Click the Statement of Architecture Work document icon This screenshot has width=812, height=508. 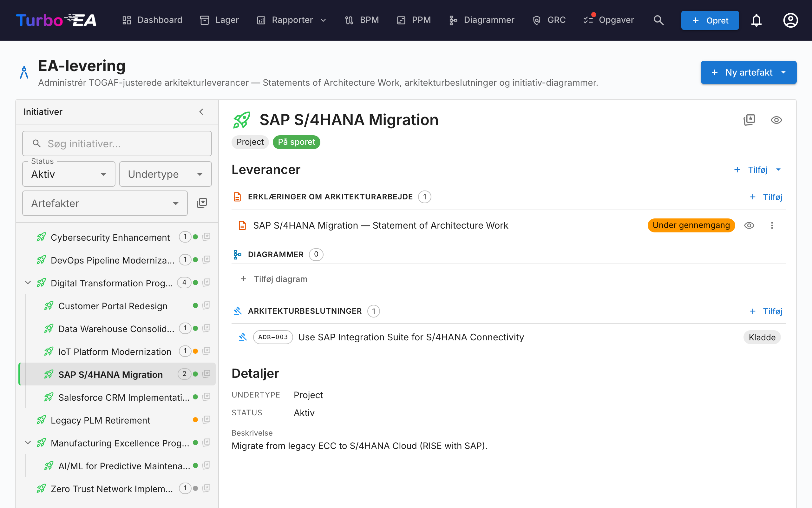[242, 225]
